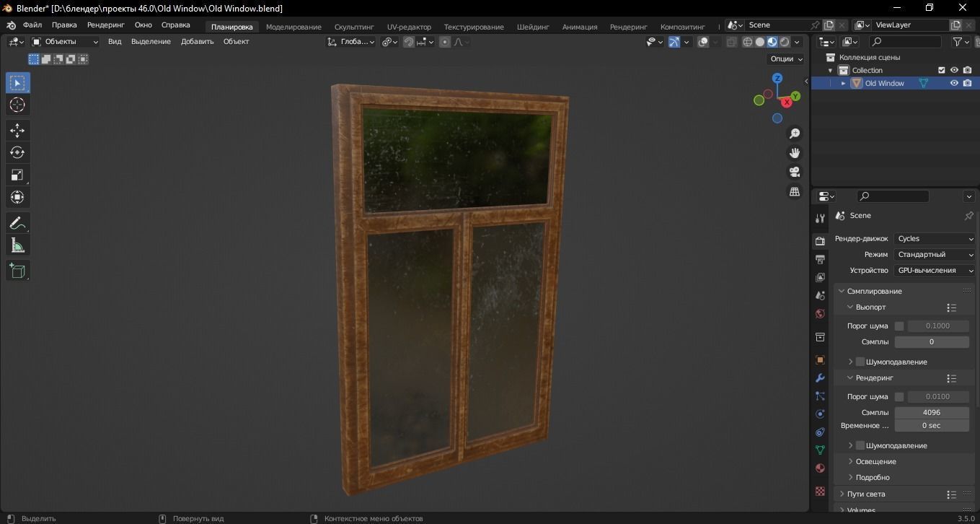Click the red X axis gizmo ball
The image size is (980, 524).
click(787, 102)
